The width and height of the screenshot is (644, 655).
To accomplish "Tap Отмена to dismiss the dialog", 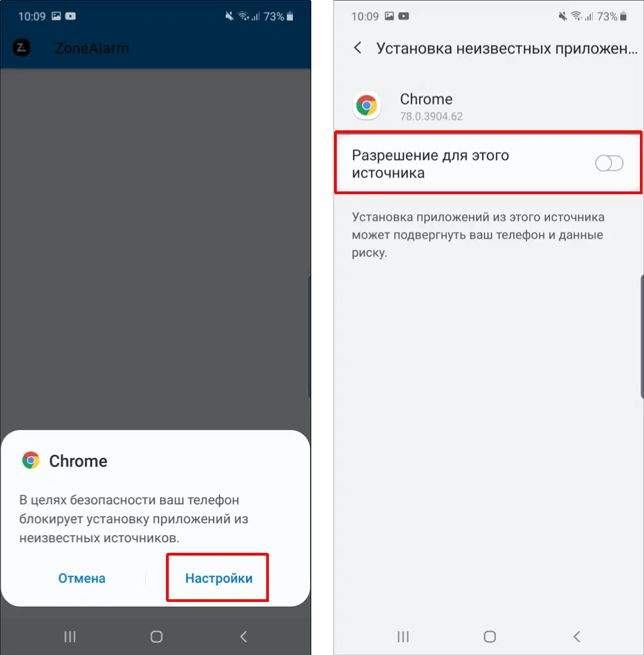I will point(81,578).
